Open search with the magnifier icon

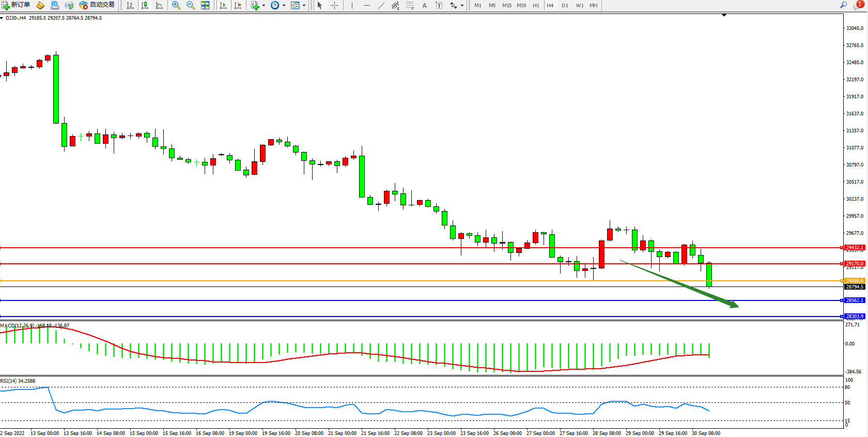(x=843, y=5)
